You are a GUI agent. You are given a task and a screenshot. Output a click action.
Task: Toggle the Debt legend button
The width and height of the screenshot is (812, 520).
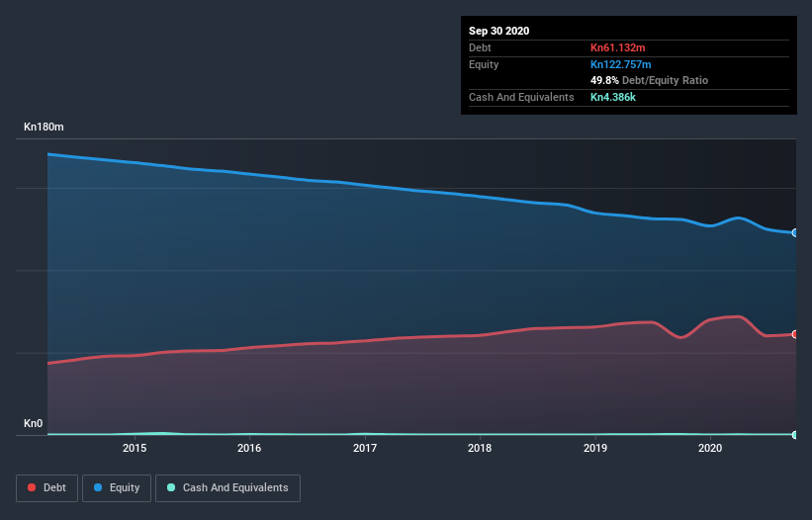(46, 488)
